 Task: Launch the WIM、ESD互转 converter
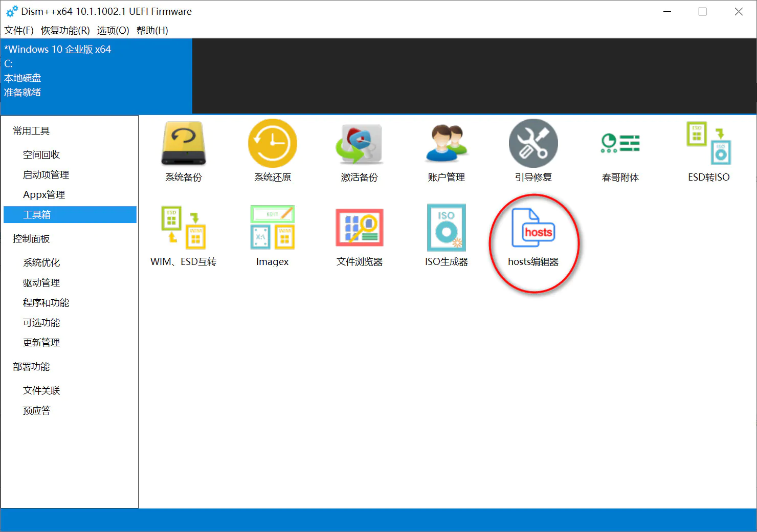pyautogui.click(x=184, y=236)
